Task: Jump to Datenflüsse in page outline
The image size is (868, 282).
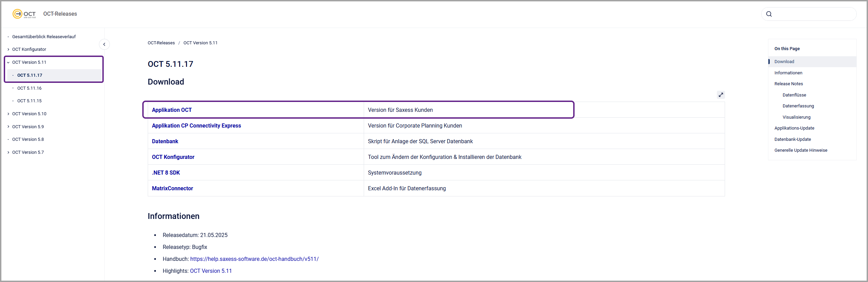Action: coord(794,95)
